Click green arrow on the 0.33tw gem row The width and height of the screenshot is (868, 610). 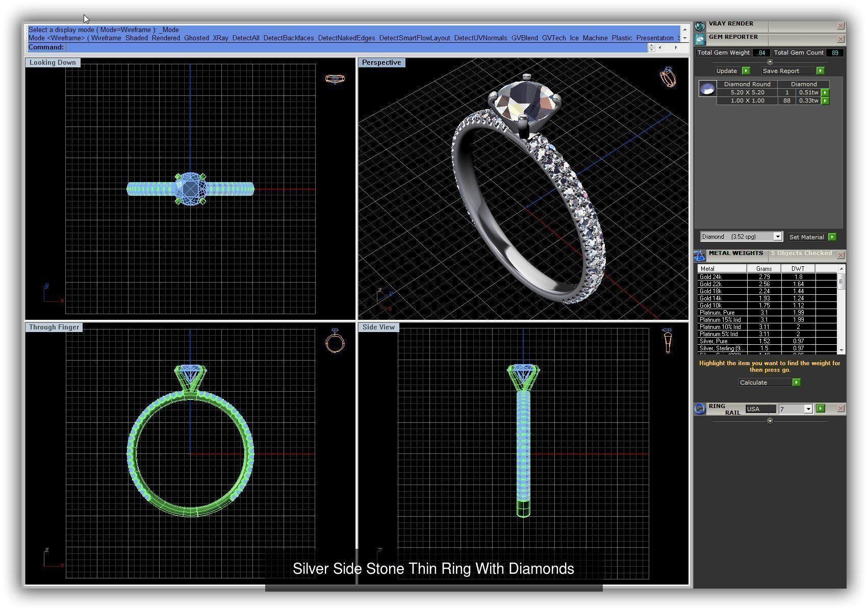point(825,101)
